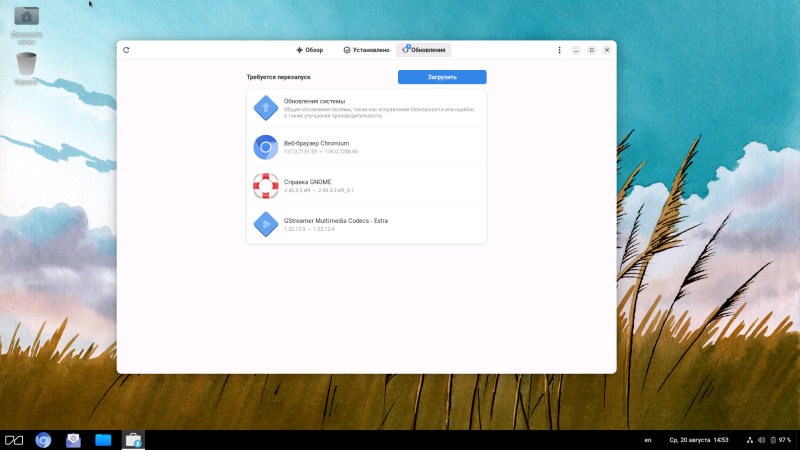
Task: Launch Chromium from the taskbar
Action: (x=43, y=440)
